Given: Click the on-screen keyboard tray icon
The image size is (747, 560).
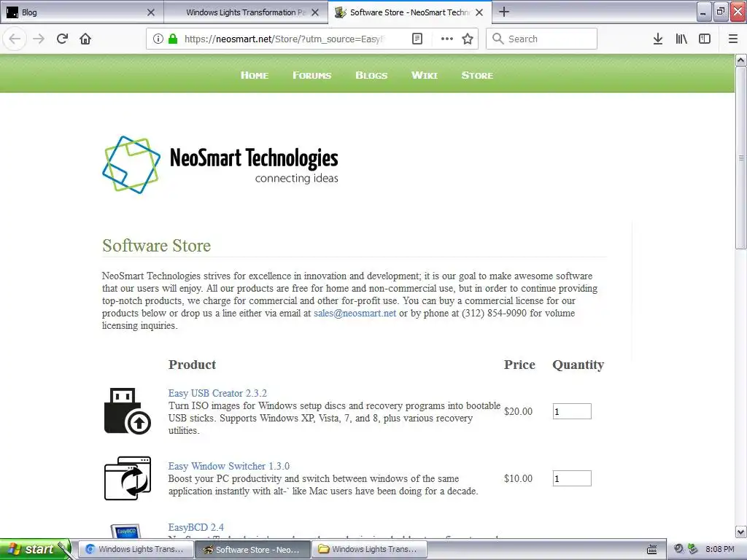Looking at the screenshot, I should tap(651, 550).
